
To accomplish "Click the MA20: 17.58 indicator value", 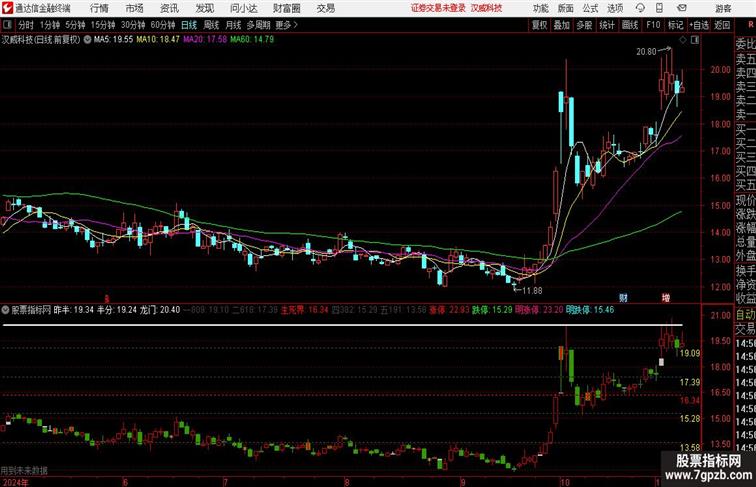I will pos(205,40).
